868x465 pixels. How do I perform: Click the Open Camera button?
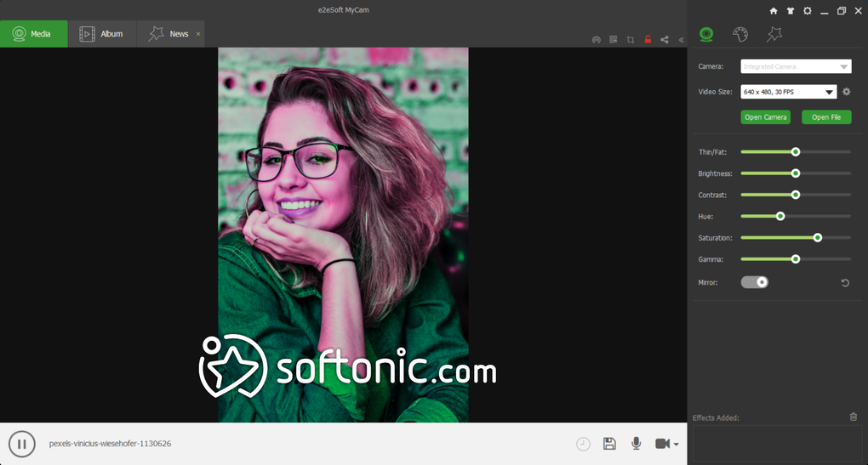click(766, 117)
